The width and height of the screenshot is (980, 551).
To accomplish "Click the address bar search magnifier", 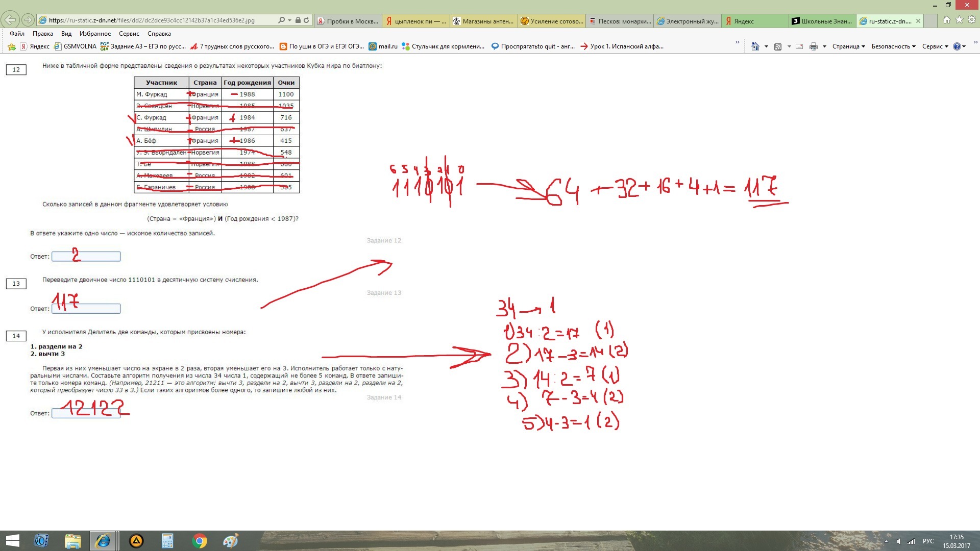I will (281, 20).
